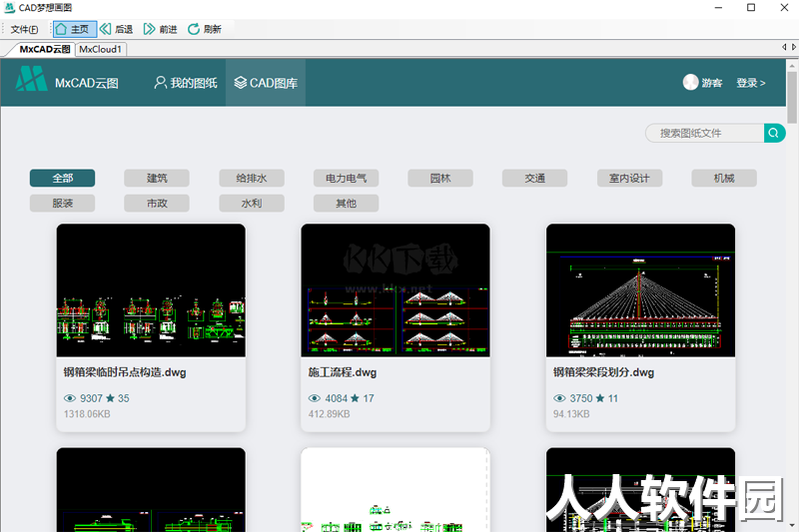Filter by 市政 category

(x=157, y=204)
